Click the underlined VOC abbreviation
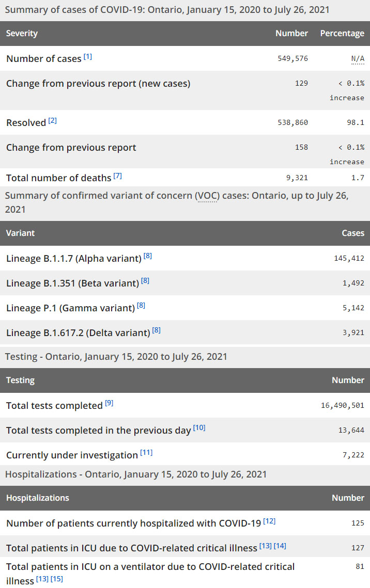The width and height of the screenshot is (370, 588). point(207,196)
